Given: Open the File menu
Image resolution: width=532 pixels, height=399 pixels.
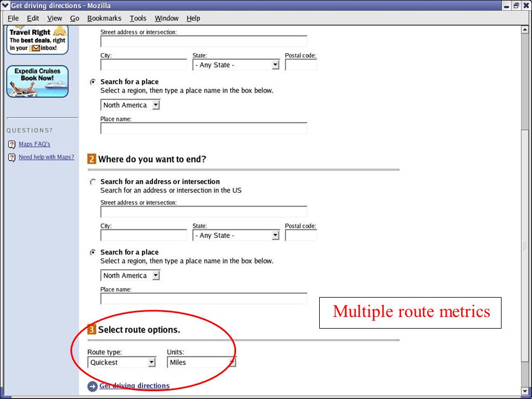Looking at the screenshot, I should click(x=13, y=18).
